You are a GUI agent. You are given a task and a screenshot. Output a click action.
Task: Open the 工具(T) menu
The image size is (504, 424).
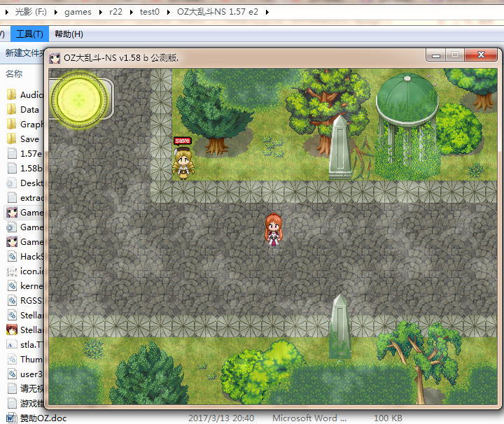coord(29,34)
